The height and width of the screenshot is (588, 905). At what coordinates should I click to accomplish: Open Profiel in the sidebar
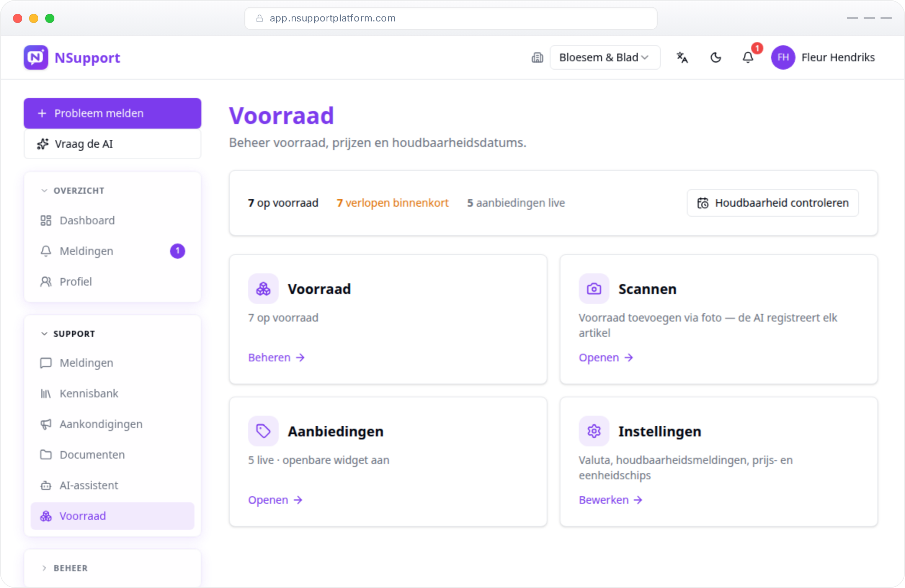click(113, 282)
